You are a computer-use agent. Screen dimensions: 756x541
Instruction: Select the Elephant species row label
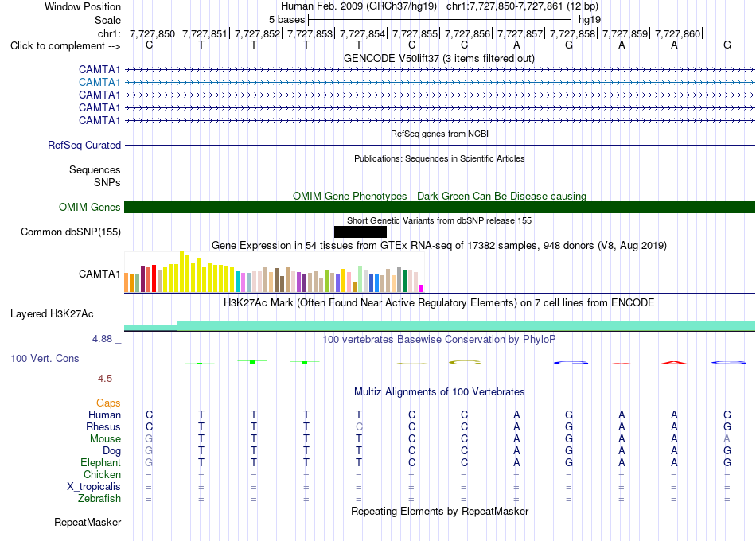coord(101,462)
